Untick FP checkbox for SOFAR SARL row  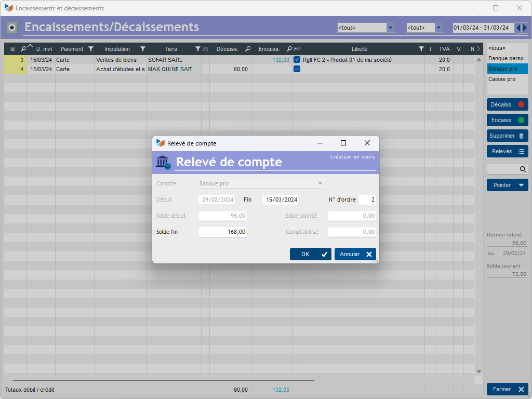pos(297,60)
